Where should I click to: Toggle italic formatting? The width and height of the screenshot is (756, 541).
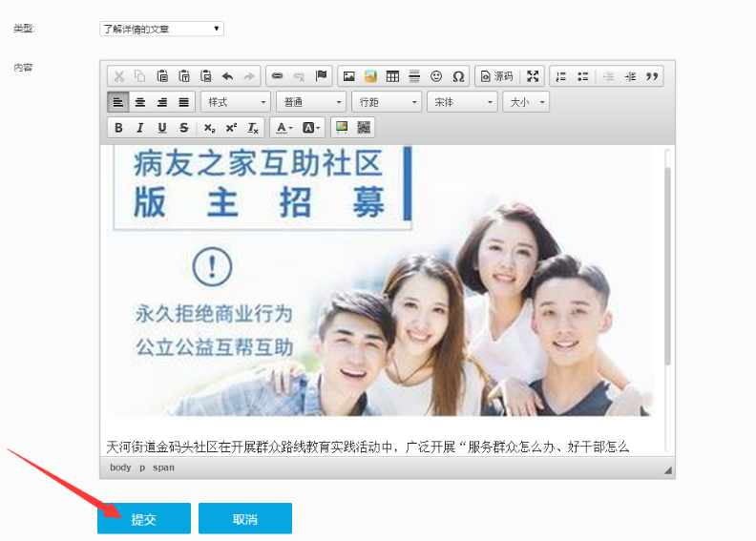(x=140, y=128)
